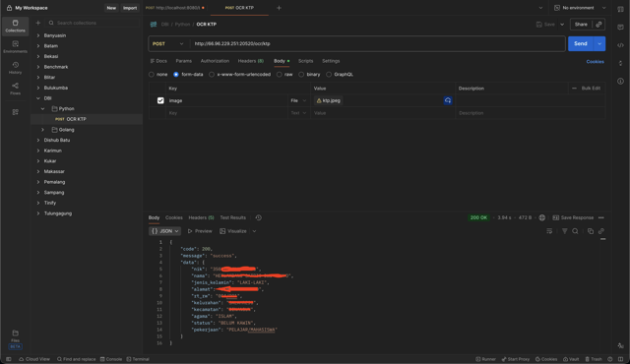630x364 pixels.
Task: Click the Cookies link under Send
Action: (x=595, y=61)
